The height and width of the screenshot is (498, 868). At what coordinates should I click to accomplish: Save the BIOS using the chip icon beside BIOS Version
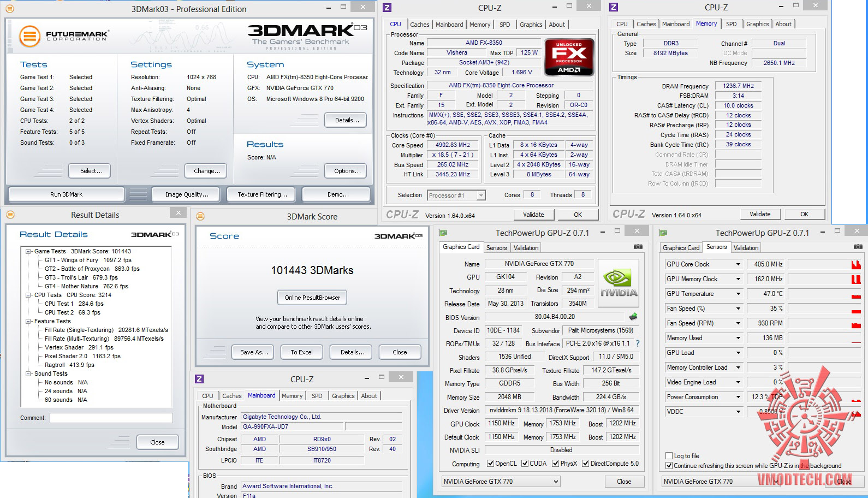(x=633, y=317)
